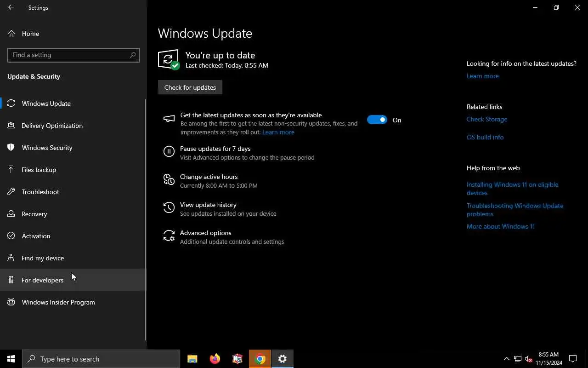This screenshot has width=588, height=368.
Task: Open the notification center icon
Action: point(573,359)
